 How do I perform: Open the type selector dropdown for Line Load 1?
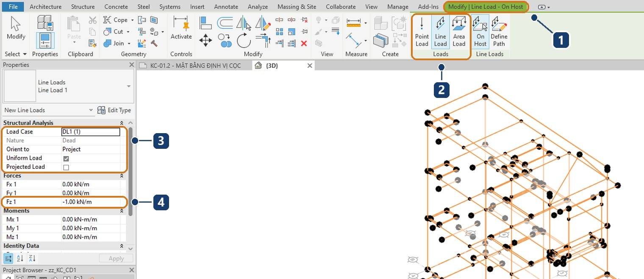click(x=129, y=86)
